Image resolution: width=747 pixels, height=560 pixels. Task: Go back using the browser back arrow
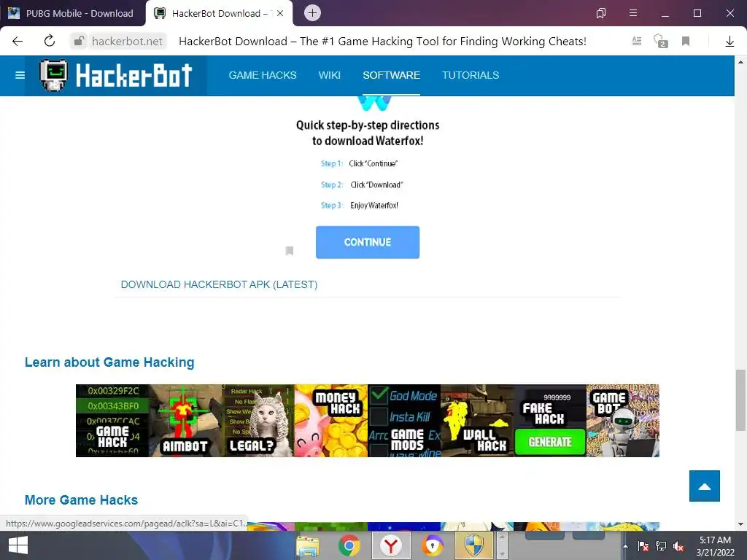[18, 42]
